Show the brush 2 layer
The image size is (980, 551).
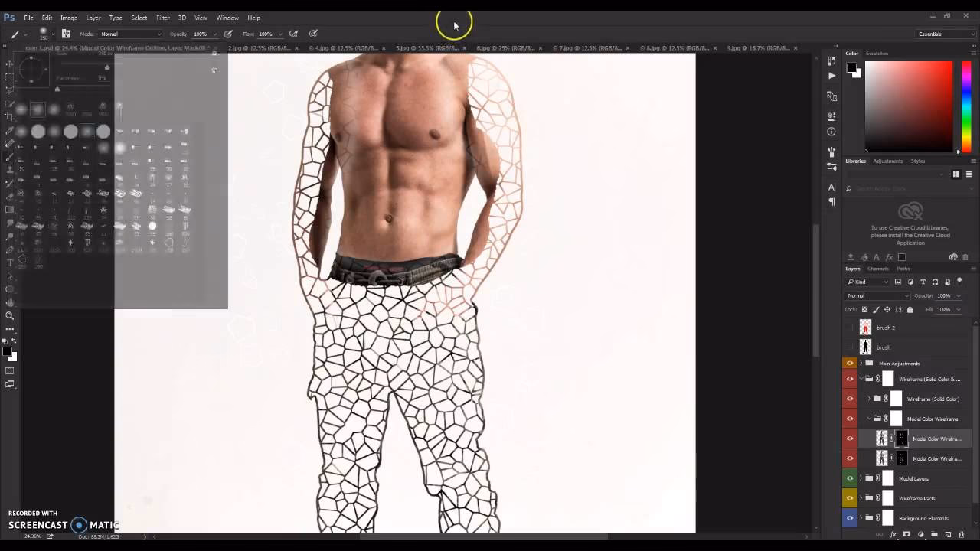coord(851,327)
